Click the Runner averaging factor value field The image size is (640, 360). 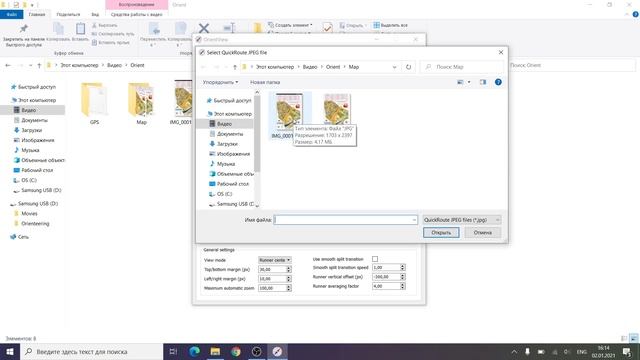click(386, 286)
